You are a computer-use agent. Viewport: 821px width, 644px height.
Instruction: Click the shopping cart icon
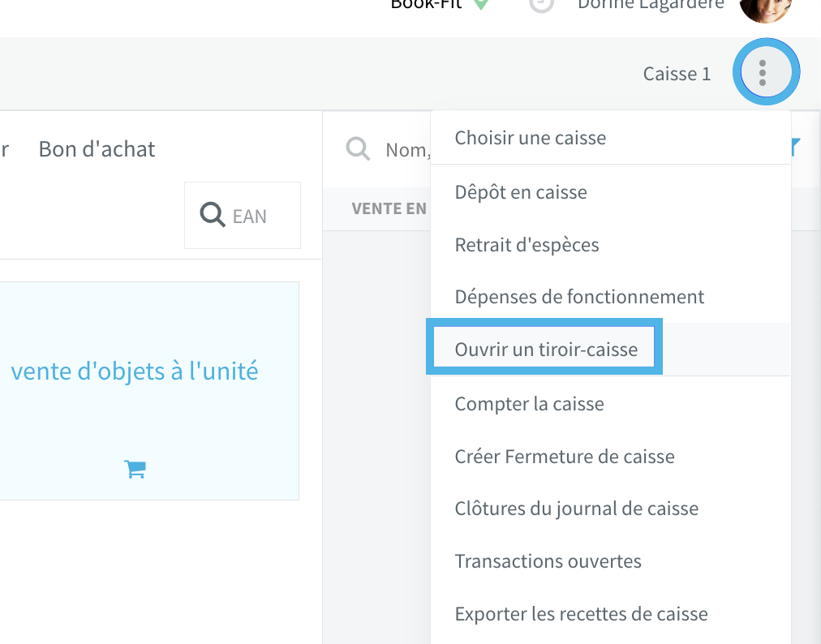[x=135, y=469]
